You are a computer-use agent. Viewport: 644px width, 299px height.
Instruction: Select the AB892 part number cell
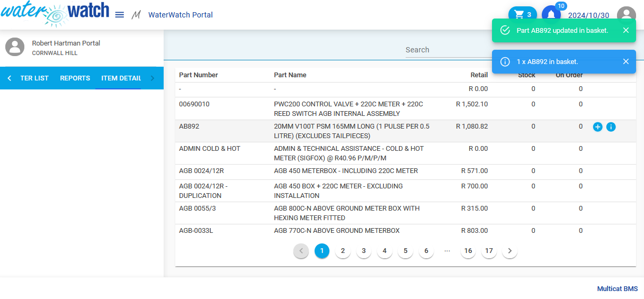click(189, 126)
